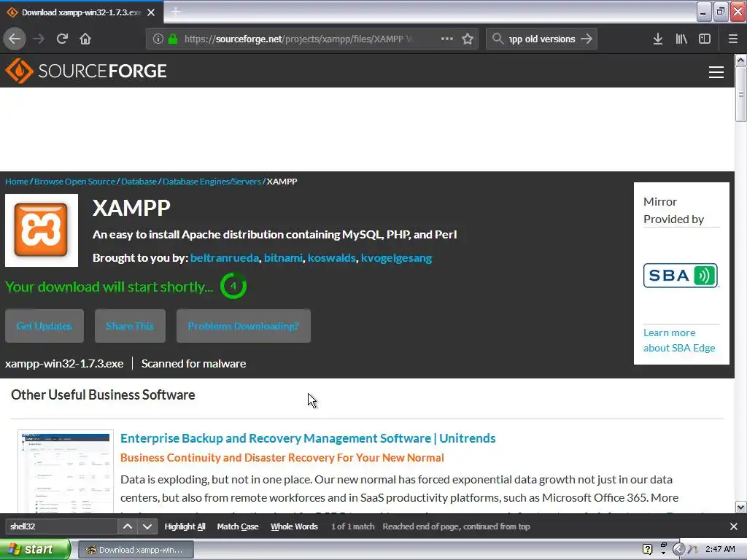Open the Database breadcrumb link
This screenshot has width=747, height=560.
[139, 182]
